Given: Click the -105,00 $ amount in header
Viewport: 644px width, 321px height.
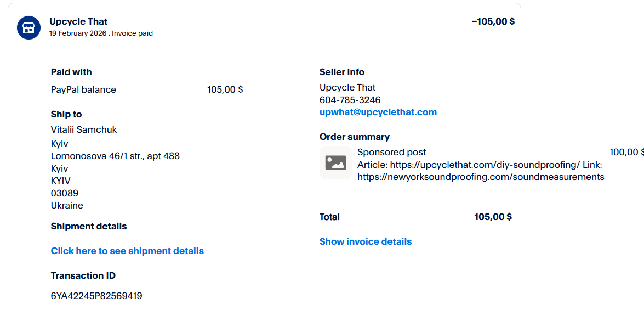Looking at the screenshot, I should pos(493,21).
